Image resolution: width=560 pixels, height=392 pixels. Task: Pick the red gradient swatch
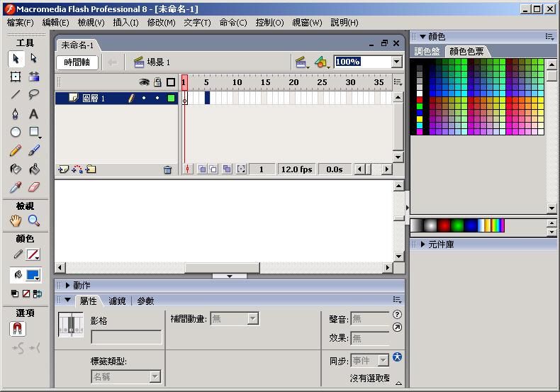(x=444, y=225)
